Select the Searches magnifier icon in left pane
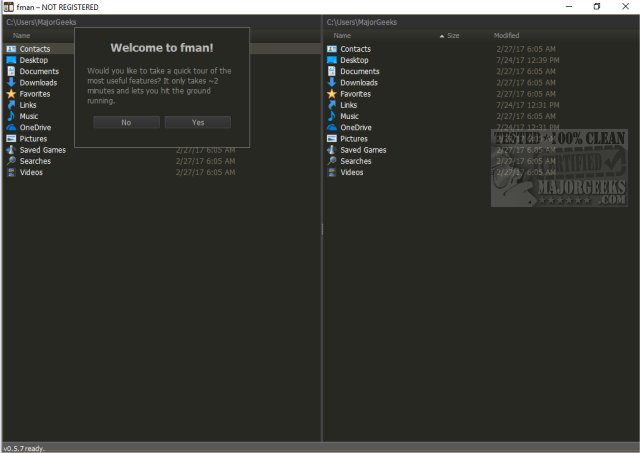Image resolution: width=640 pixels, height=453 pixels. click(x=11, y=161)
